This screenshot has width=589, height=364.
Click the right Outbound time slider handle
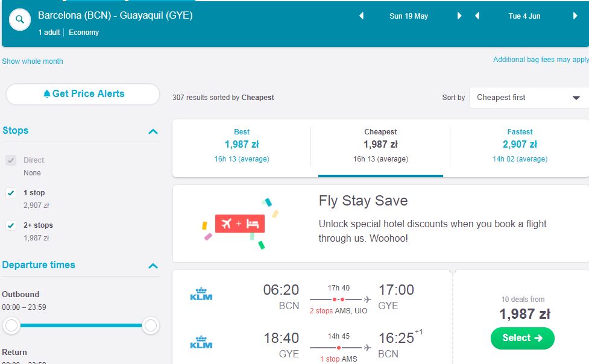151,325
